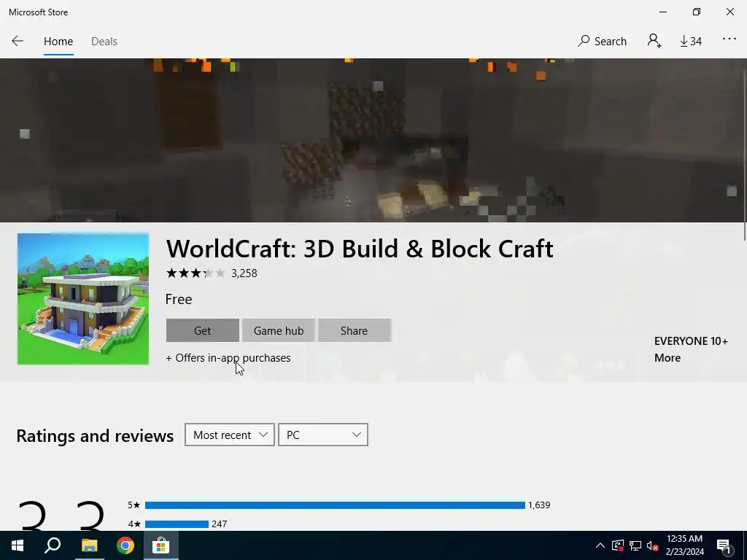Open the account sign-in icon

[x=654, y=41]
